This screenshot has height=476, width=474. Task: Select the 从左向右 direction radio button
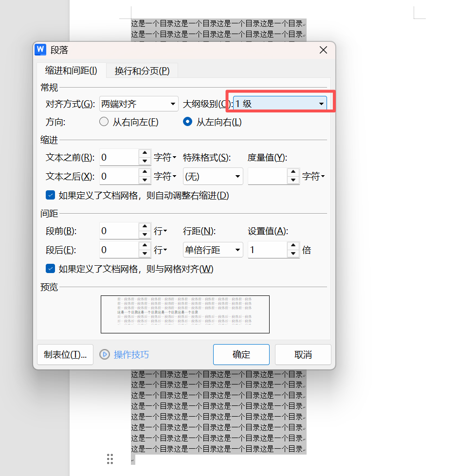[187, 122]
